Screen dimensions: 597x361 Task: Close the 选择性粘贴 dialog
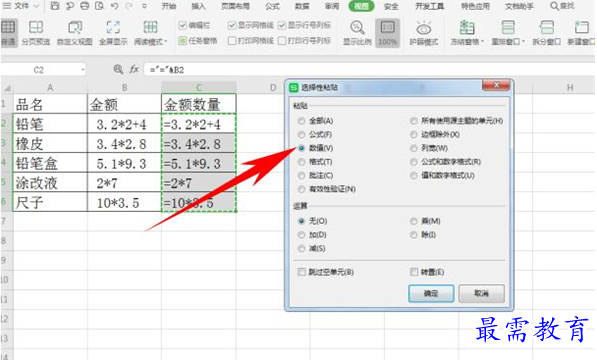(496, 85)
